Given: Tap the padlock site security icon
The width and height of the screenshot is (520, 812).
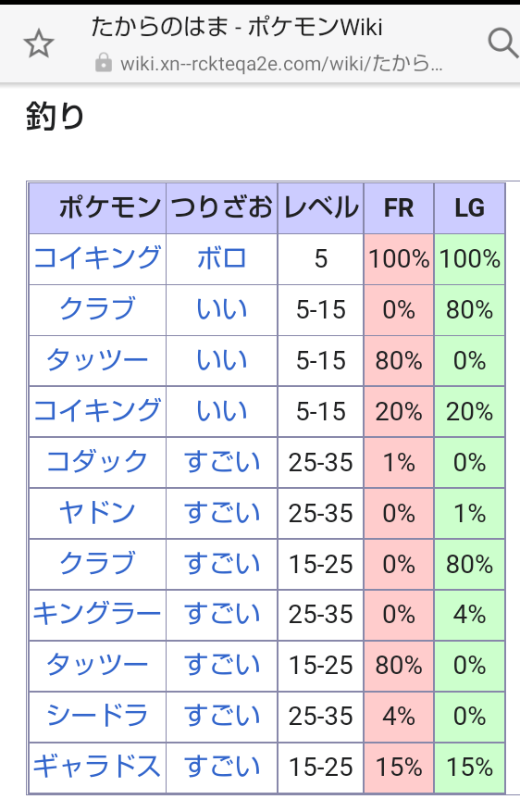Looking at the screenshot, I should click(104, 63).
